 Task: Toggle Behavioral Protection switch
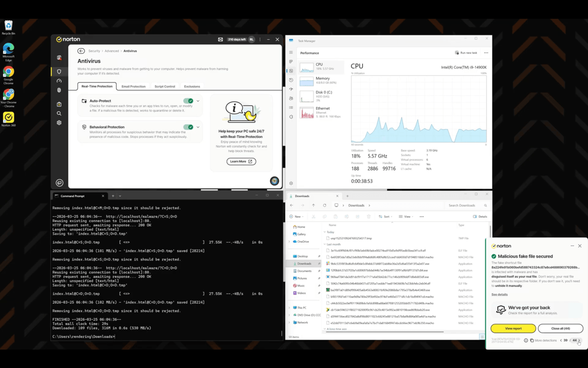pos(188,127)
